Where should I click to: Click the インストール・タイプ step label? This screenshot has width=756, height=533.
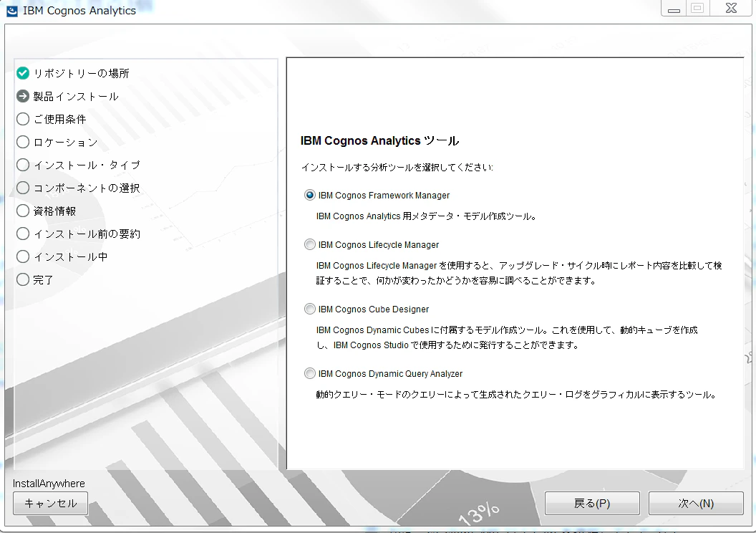click(87, 165)
